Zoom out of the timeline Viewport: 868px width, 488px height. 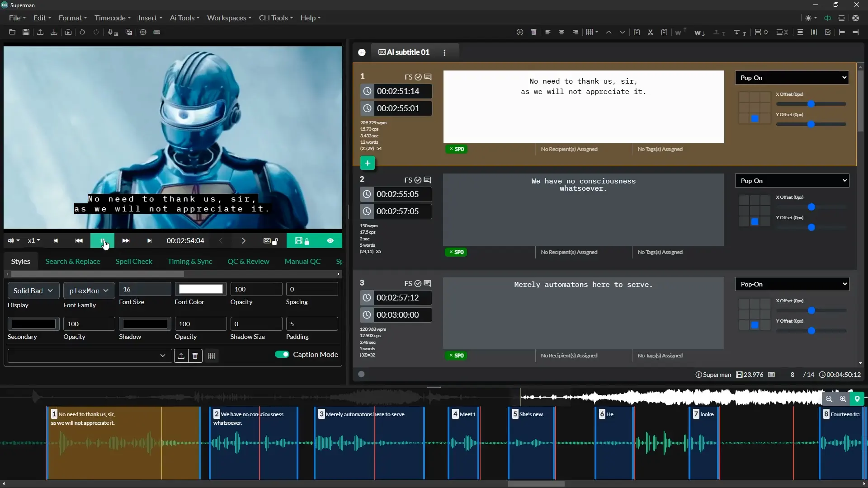pyautogui.click(x=829, y=399)
